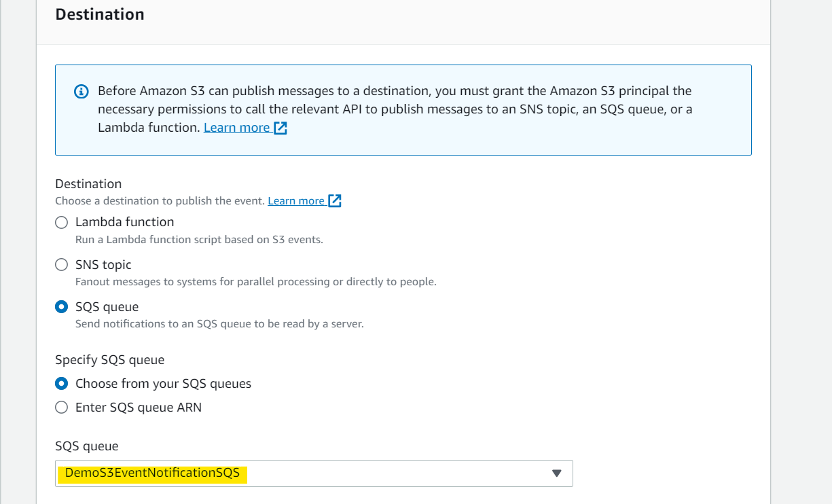This screenshot has width=832, height=504.
Task: Click external-link icon in the permissions notice
Action: 281,128
